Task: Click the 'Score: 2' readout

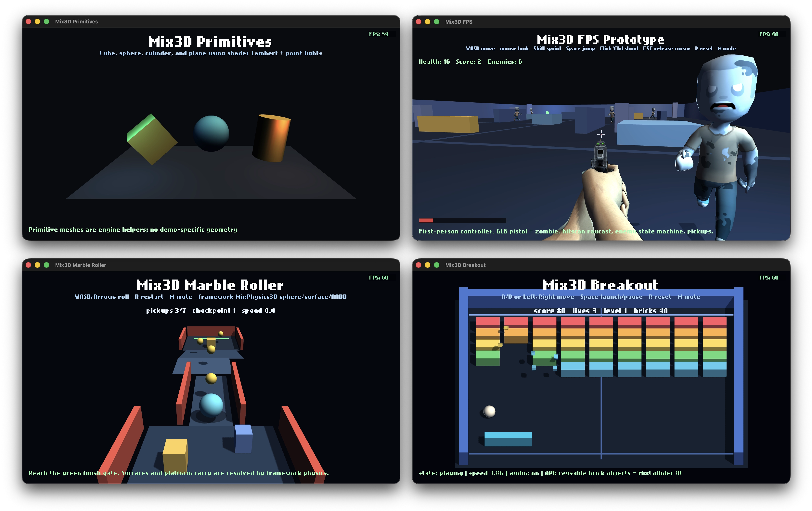Action: pyautogui.click(x=468, y=62)
